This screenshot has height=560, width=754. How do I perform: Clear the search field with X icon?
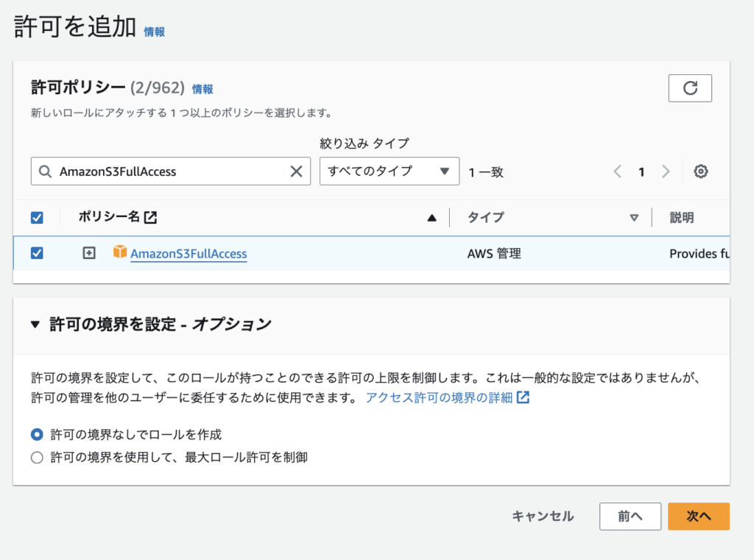296,171
